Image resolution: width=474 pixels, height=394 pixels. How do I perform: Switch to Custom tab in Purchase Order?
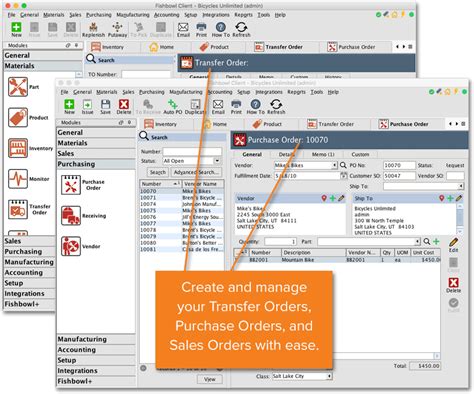(x=360, y=154)
